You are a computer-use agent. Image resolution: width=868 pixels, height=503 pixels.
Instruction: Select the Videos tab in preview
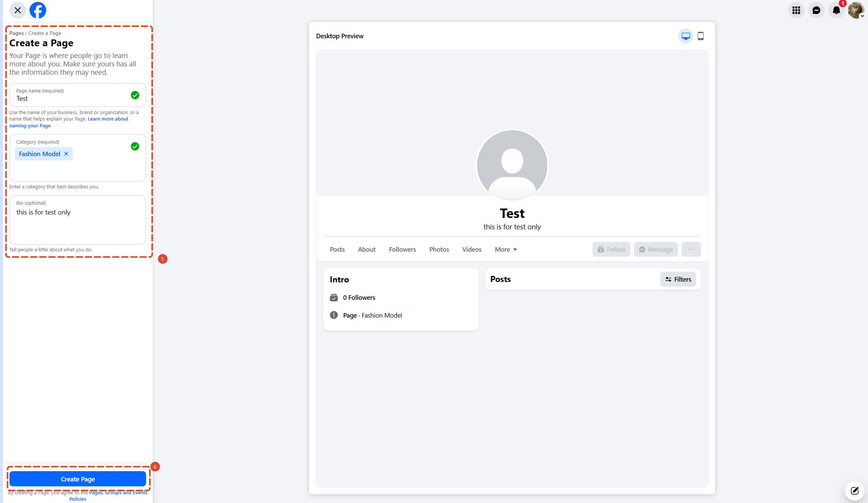(x=472, y=249)
